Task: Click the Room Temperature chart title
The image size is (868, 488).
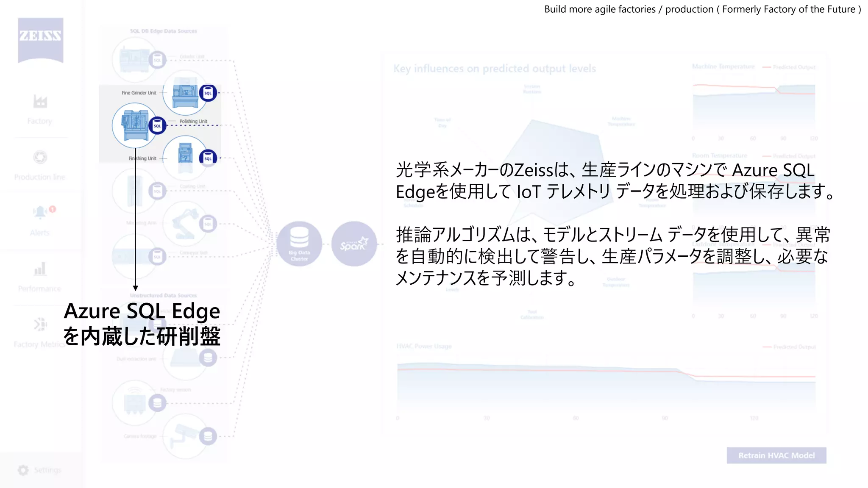Action: pos(720,155)
